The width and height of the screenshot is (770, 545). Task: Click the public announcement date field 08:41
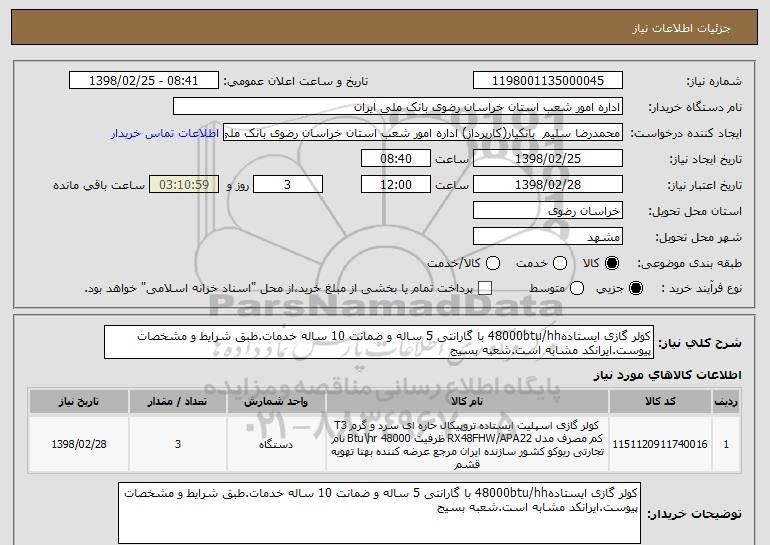coord(144,81)
